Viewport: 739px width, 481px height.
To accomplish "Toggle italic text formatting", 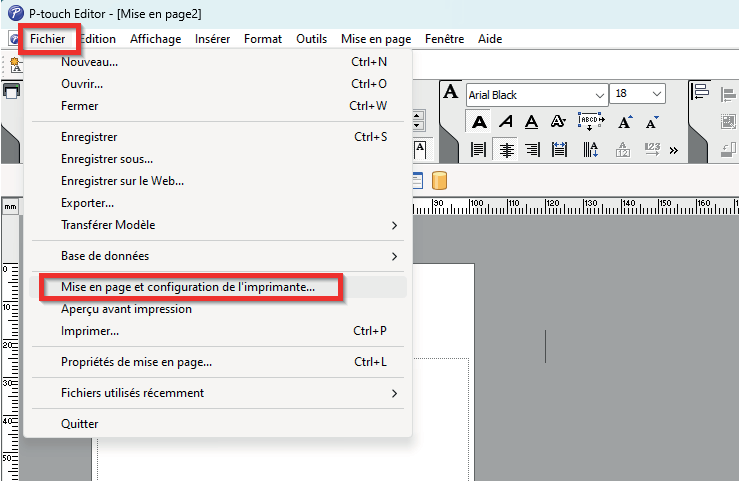I will coord(506,122).
